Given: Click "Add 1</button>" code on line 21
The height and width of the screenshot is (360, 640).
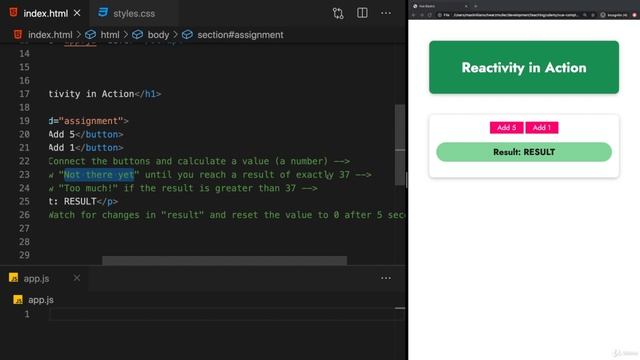Looking at the screenshot, I should tap(86, 148).
